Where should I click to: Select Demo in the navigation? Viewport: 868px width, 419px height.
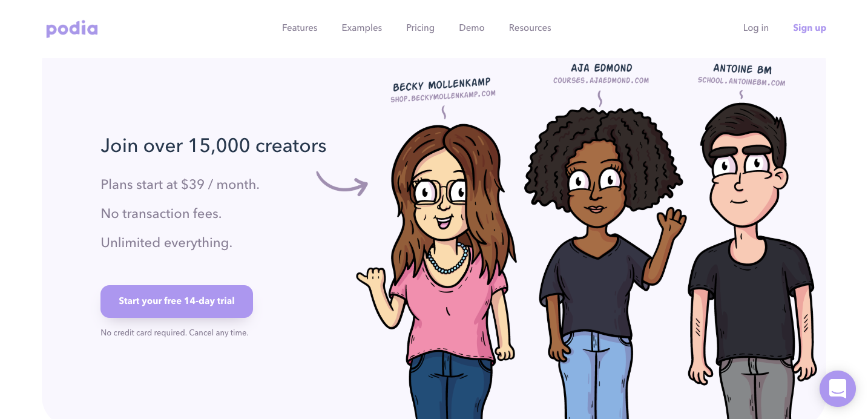click(x=472, y=28)
